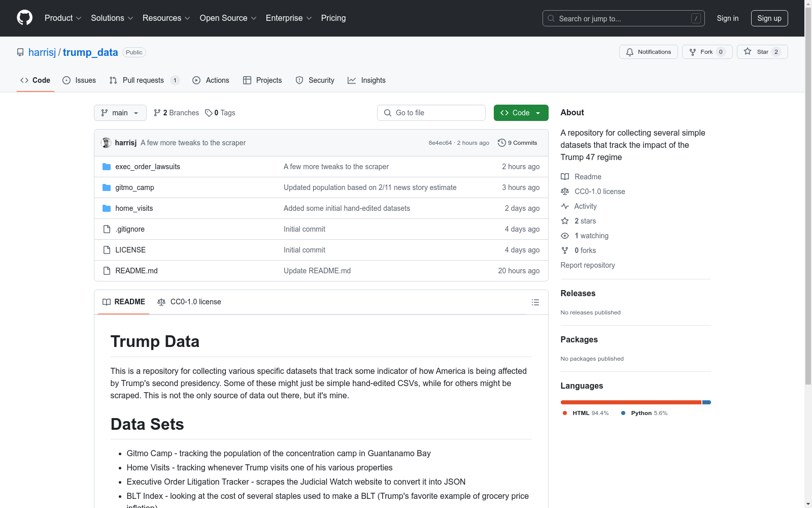
Task: Click the README.md file icon
Action: 107,271
